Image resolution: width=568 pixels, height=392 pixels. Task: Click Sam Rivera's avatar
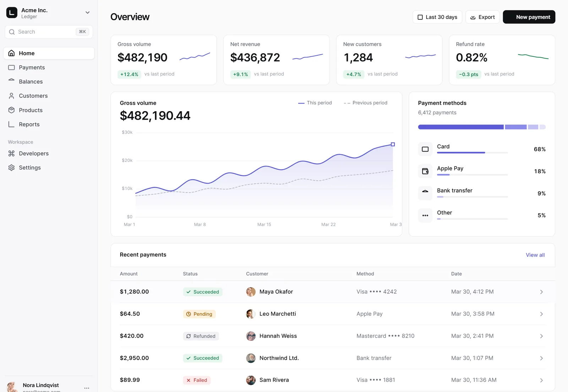[x=251, y=380]
